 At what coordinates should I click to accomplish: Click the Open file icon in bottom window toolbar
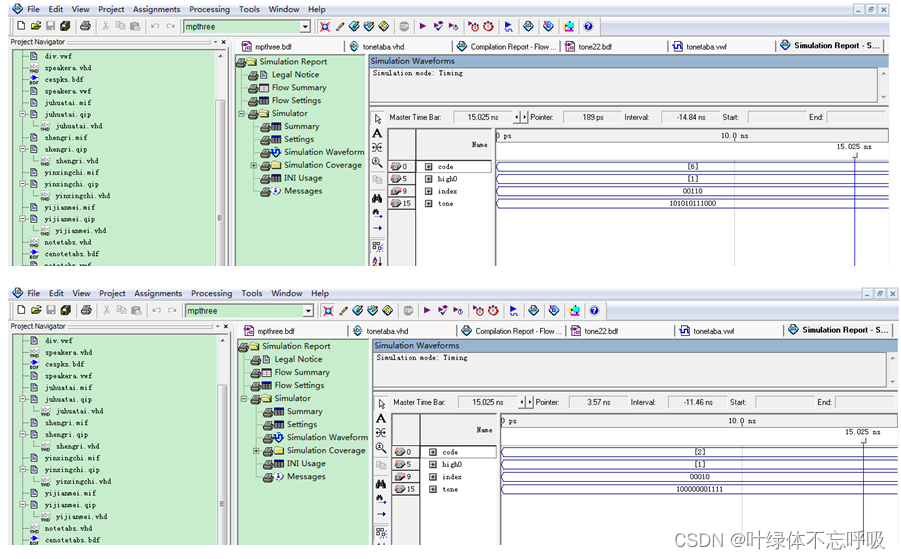click(x=35, y=311)
